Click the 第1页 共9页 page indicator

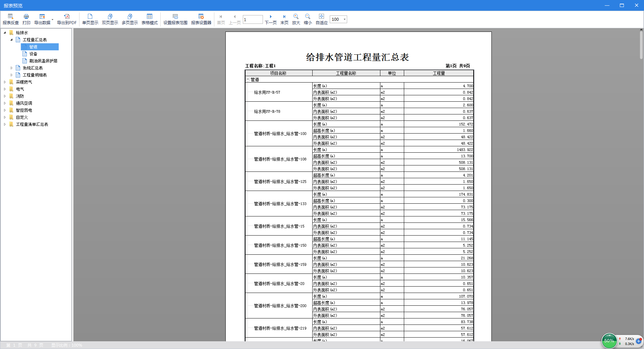(458, 66)
